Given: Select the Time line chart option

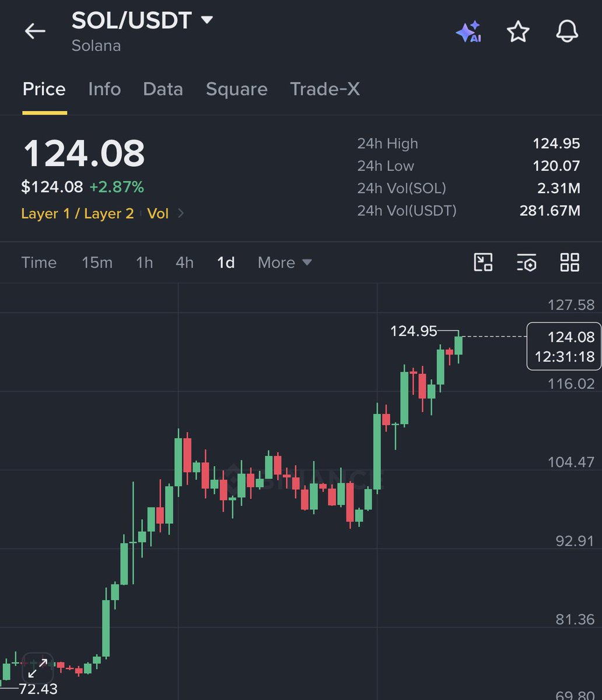Looking at the screenshot, I should pyautogui.click(x=38, y=262).
